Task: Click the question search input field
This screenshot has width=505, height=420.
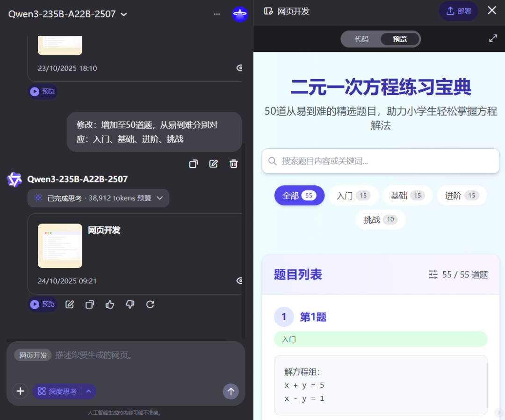Action: [380, 161]
